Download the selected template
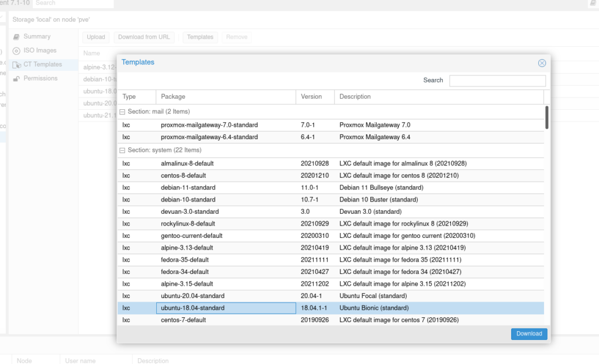This screenshot has height=364, width=599. [529, 334]
